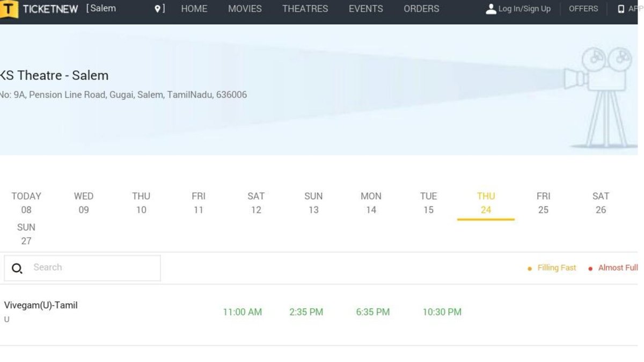The height and width of the screenshot is (362, 644).
Task: Select the SUN 27 date tab
Action: (26, 234)
